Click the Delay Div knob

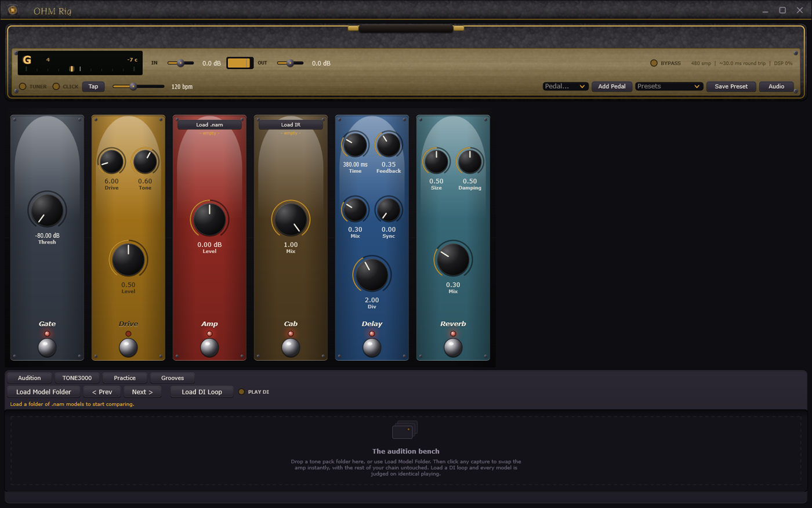pyautogui.click(x=372, y=275)
